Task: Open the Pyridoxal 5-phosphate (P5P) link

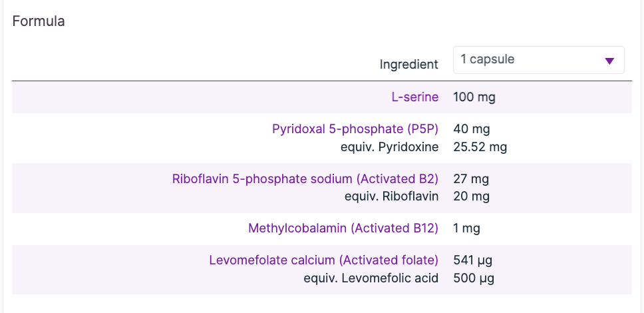Action: 355,129
